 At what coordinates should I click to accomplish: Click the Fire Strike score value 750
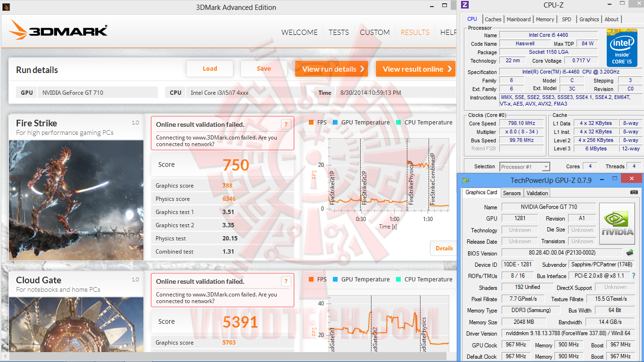(x=236, y=165)
